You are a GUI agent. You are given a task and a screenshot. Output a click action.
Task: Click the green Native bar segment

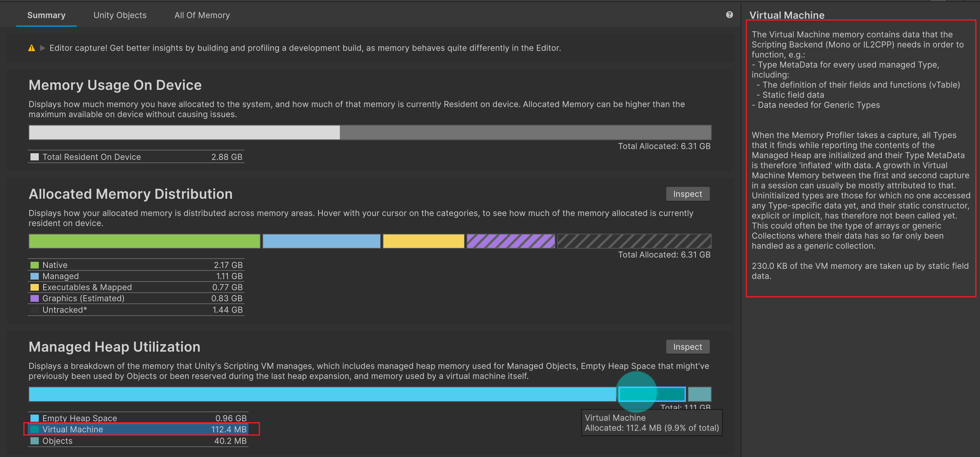144,241
